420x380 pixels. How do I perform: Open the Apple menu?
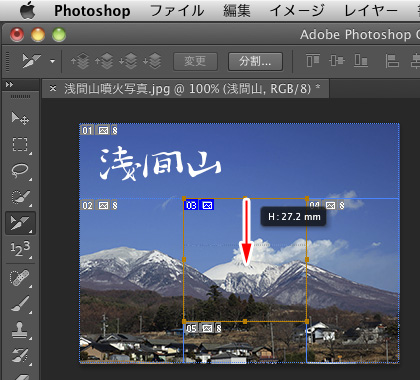[27, 10]
